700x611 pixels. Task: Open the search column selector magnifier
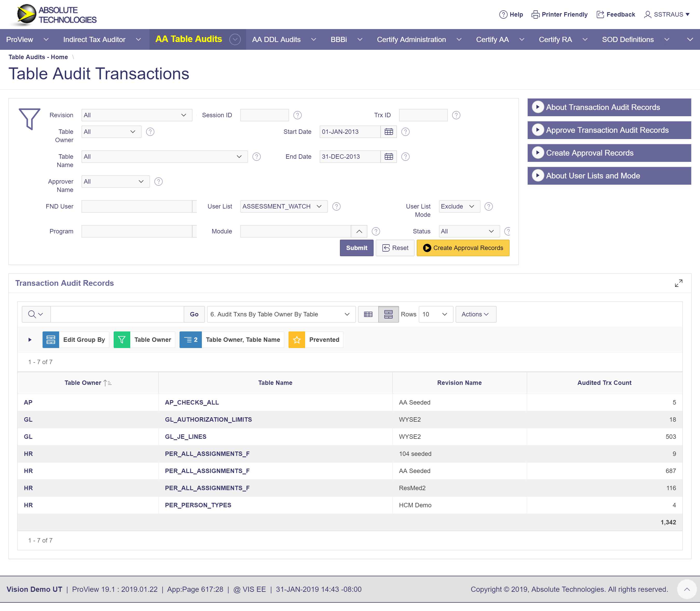tap(36, 314)
